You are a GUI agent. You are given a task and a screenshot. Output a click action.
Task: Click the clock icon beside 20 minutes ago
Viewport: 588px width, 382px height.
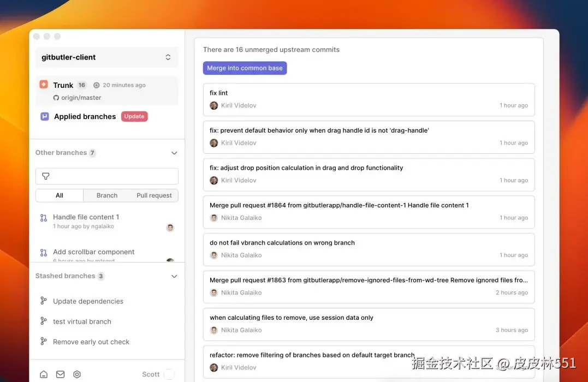coord(97,85)
